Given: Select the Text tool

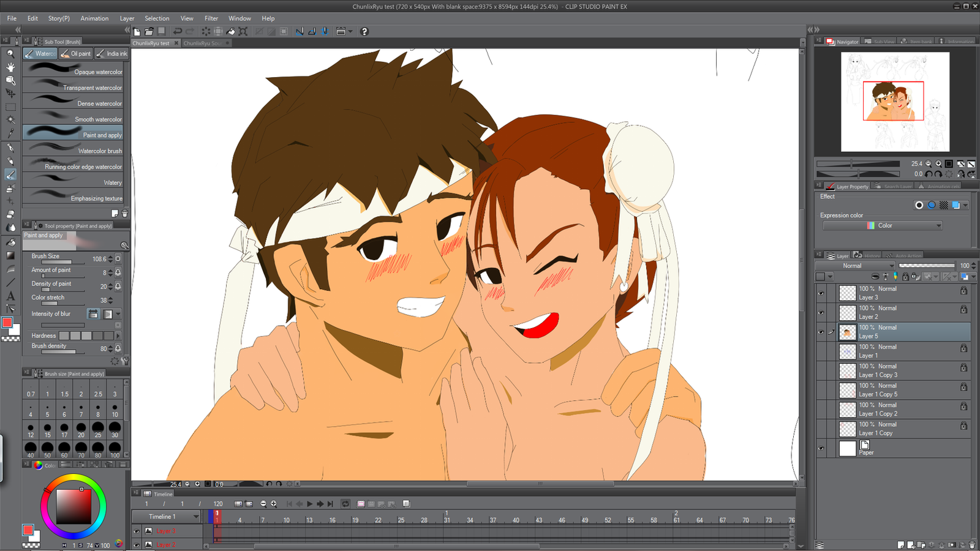Looking at the screenshot, I should [10, 296].
